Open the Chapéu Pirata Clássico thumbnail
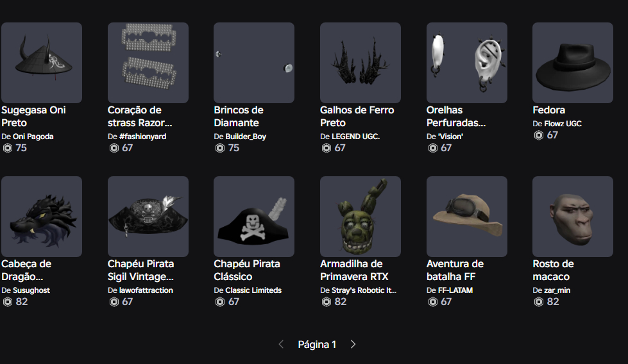The height and width of the screenshot is (364, 628). click(x=254, y=217)
